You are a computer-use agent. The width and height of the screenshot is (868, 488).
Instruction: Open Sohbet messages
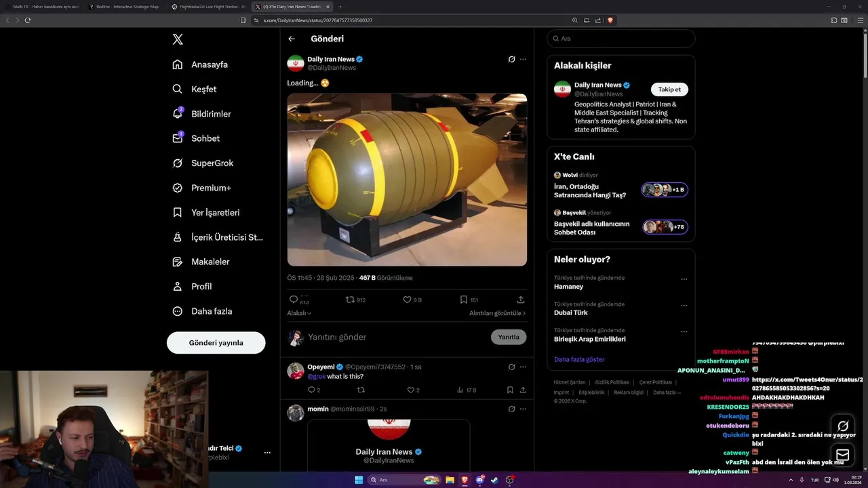coord(196,138)
